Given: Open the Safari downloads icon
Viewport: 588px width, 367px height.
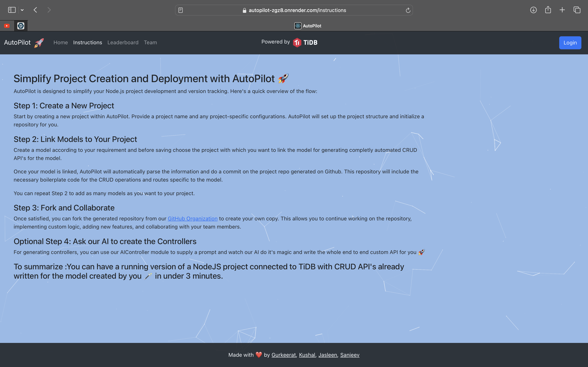Looking at the screenshot, I should tap(533, 10).
